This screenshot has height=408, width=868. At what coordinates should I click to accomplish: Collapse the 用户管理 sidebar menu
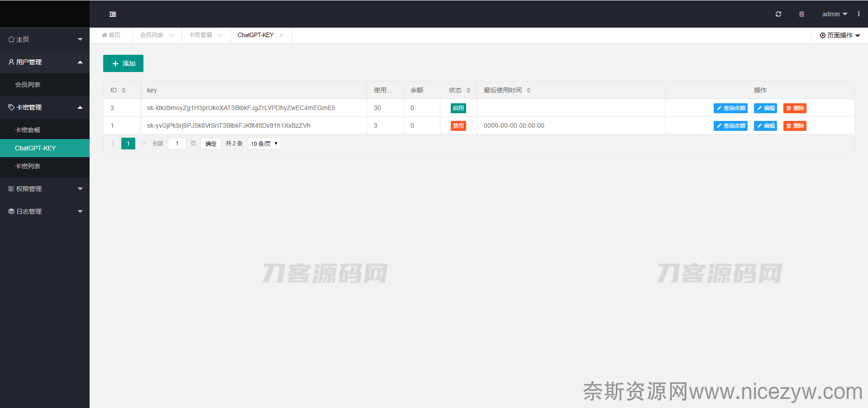45,62
